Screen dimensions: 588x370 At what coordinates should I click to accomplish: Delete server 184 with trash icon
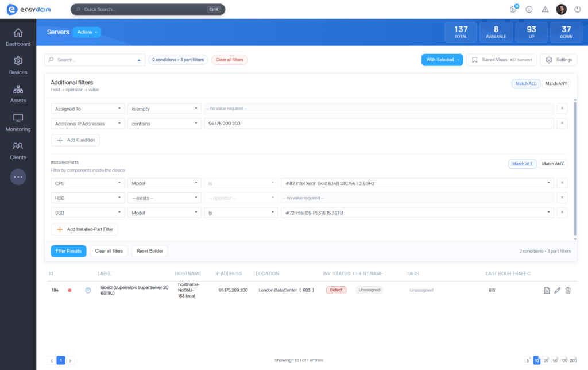point(568,290)
